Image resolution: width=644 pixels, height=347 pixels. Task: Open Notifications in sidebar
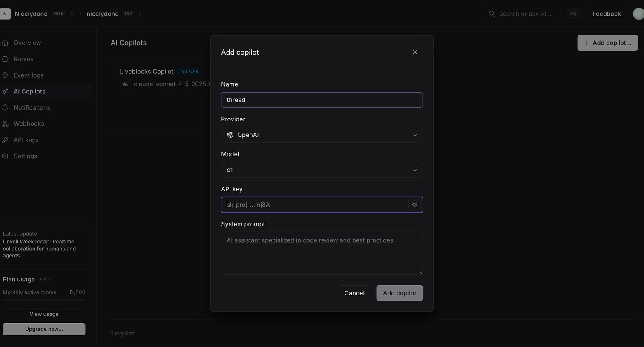point(45,107)
